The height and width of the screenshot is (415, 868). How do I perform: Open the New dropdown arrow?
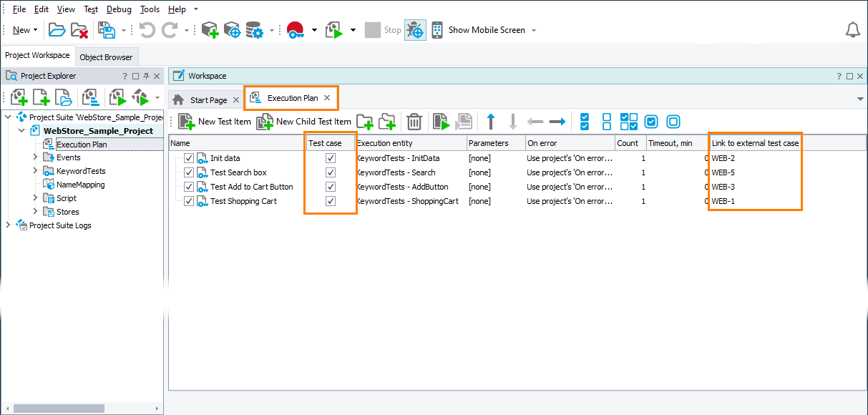pyautogui.click(x=34, y=29)
